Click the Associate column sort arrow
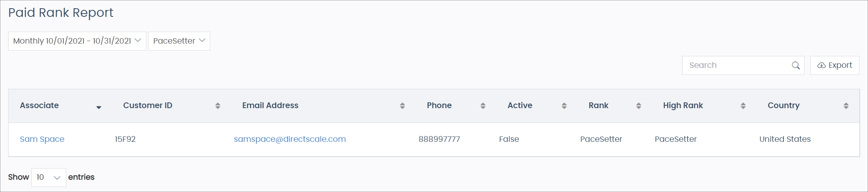 point(99,107)
